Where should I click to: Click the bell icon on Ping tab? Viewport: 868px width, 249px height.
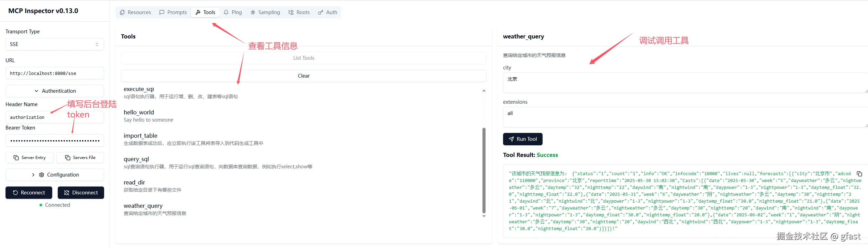click(x=226, y=12)
